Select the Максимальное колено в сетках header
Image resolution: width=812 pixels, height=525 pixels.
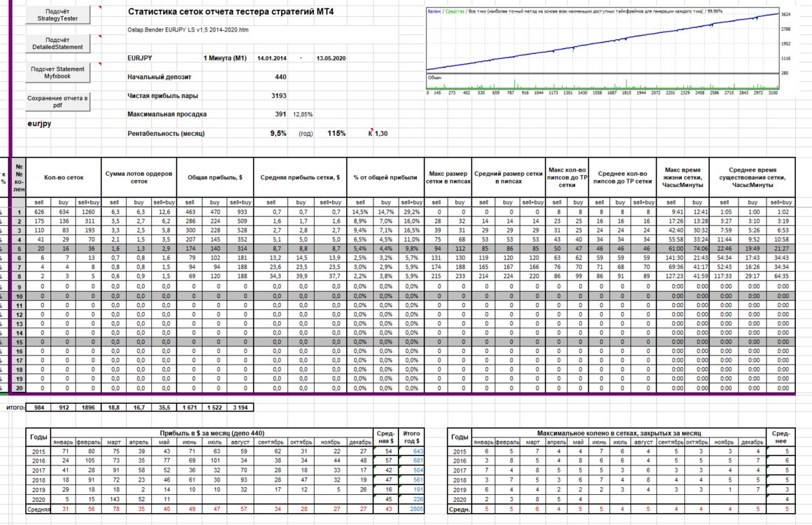(x=619, y=433)
